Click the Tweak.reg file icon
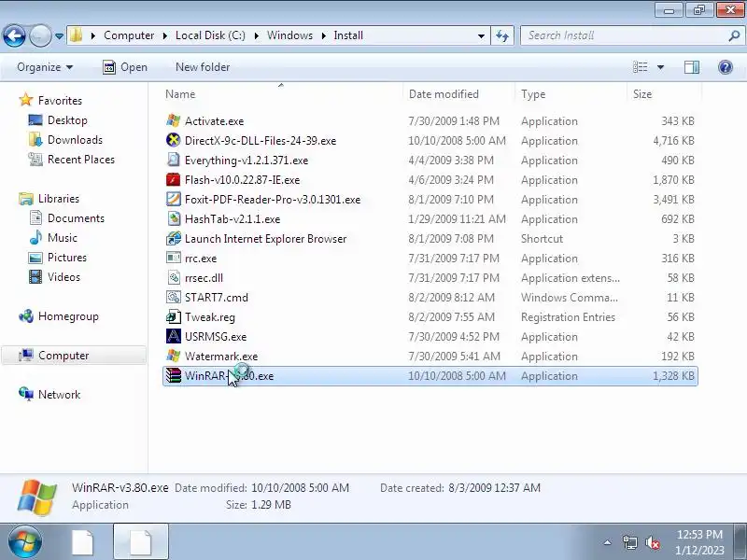Screen dimensions: 747x560 (174, 316)
